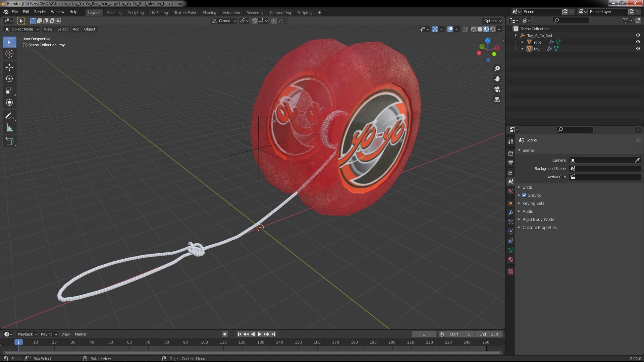Click the Marker menu in timeline
The height and width of the screenshot is (362, 644).
[80, 334]
